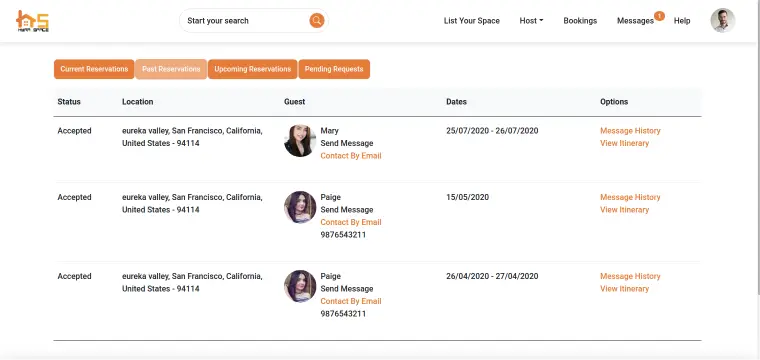Click the Location column header
Image resolution: width=760 pixels, height=360 pixels.
pos(138,102)
